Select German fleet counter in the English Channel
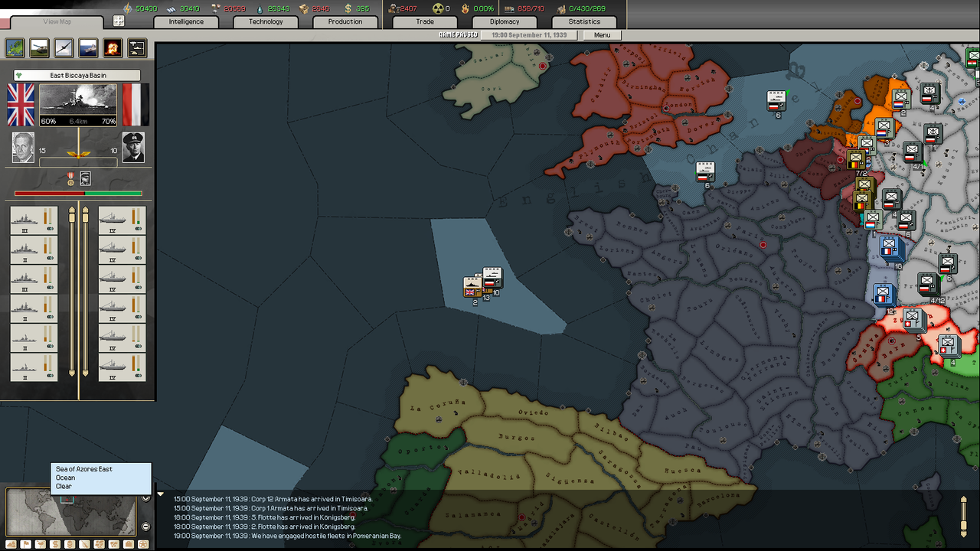 tap(705, 171)
